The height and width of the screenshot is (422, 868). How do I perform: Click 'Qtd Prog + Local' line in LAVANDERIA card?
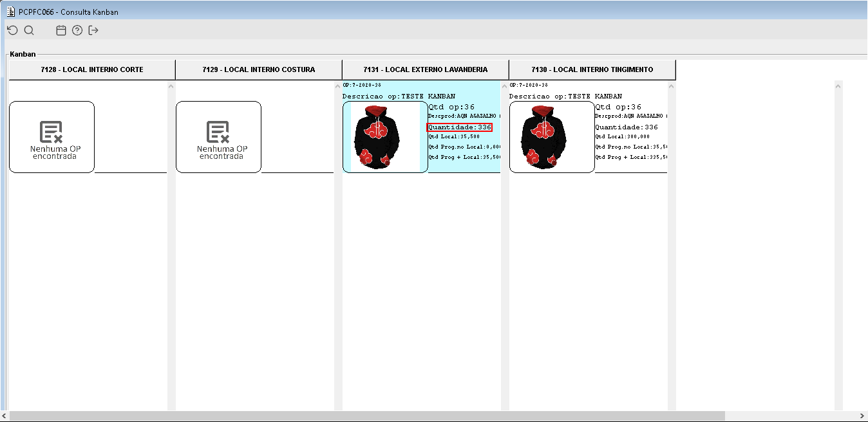click(464, 157)
